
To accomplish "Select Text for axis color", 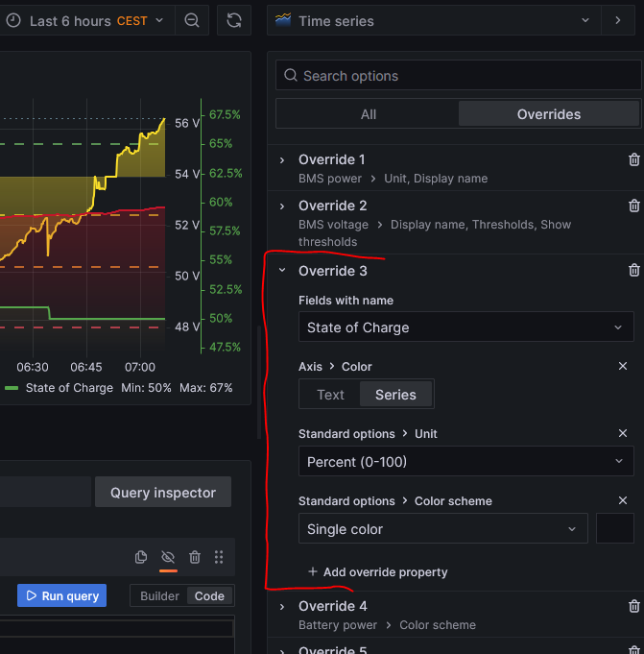I will [330, 395].
